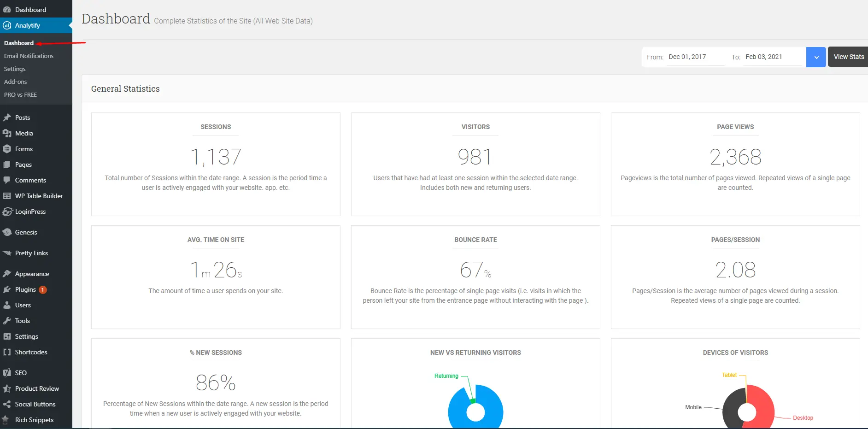The height and width of the screenshot is (429, 868).
Task: Click the 1,137 sessions value
Action: 216,157
